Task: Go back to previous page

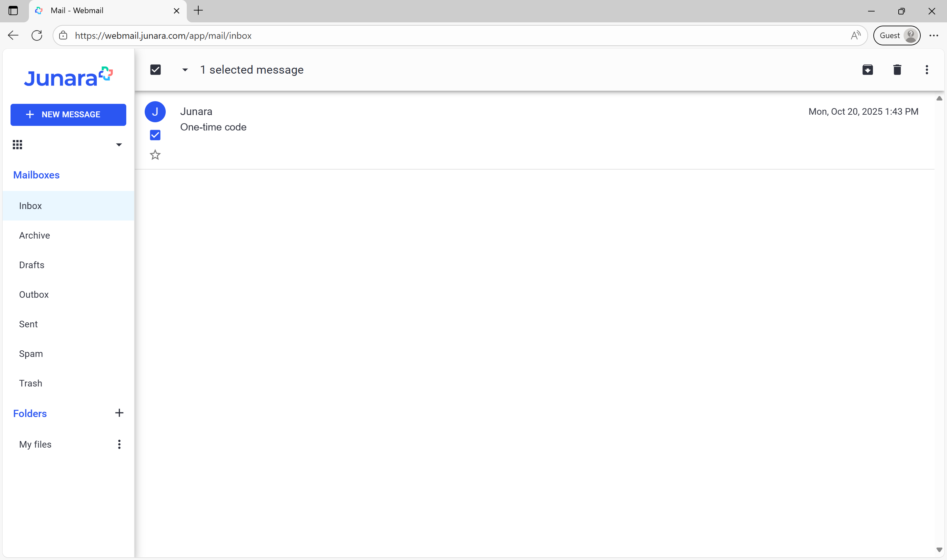Action: coord(13,35)
